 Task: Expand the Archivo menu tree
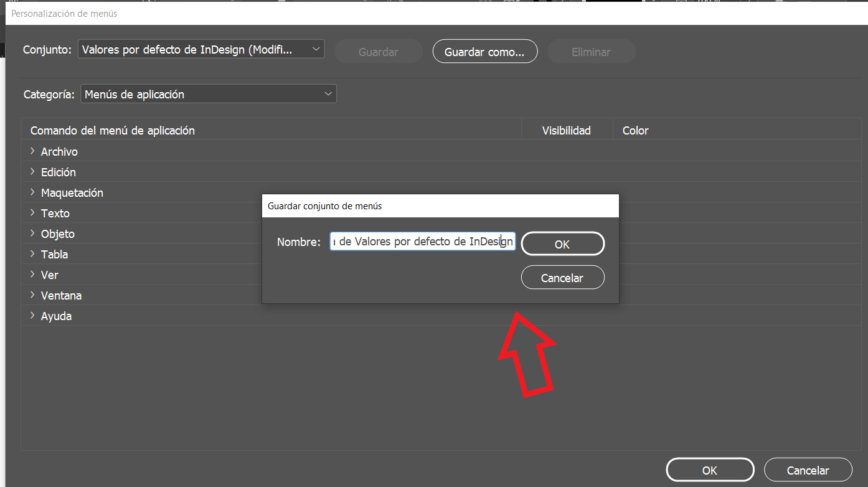pyautogui.click(x=32, y=151)
